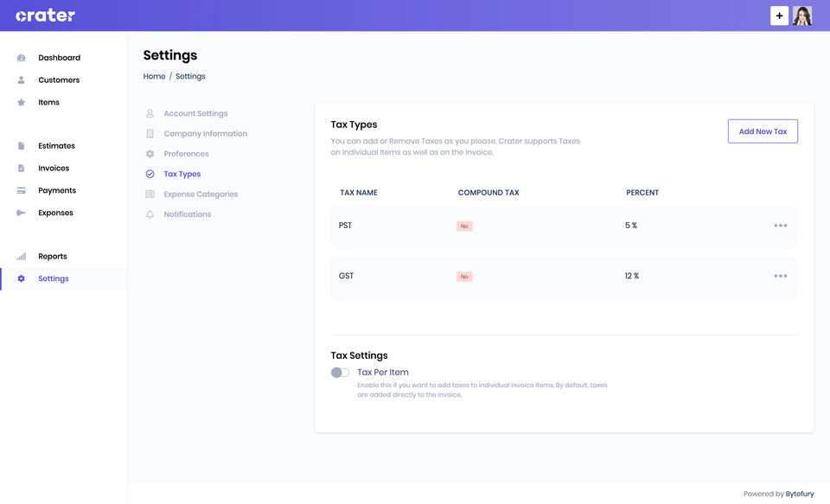Open the three-dot menu for PST tax
830x504 pixels.
[780, 226]
